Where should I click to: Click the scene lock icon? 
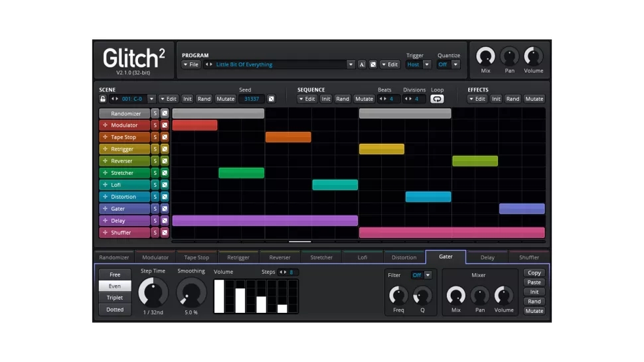(x=103, y=99)
